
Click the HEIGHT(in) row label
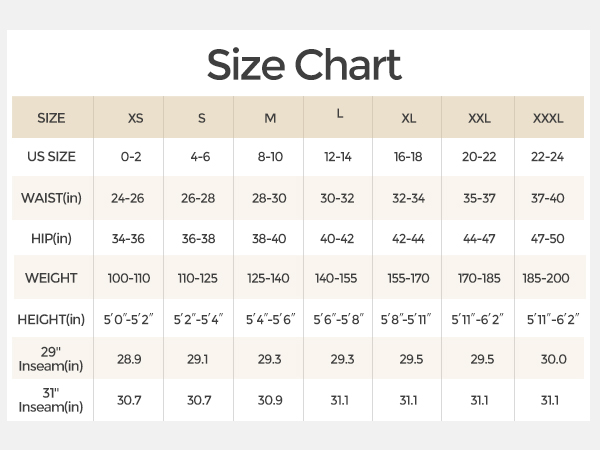coord(51,319)
